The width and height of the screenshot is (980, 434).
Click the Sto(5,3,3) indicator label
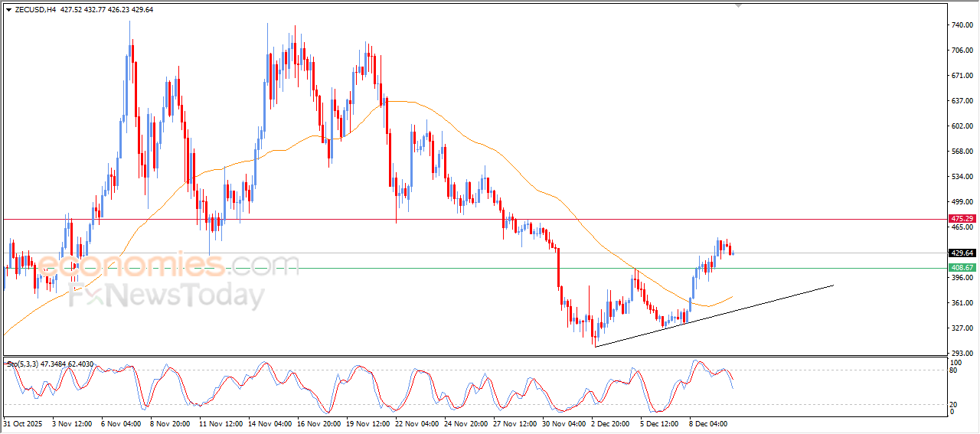click(x=23, y=364)
